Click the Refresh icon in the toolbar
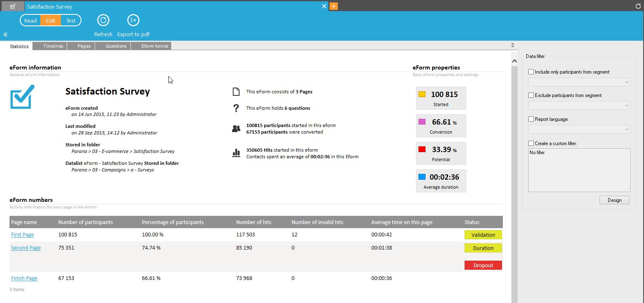 [x=103, y=20]
